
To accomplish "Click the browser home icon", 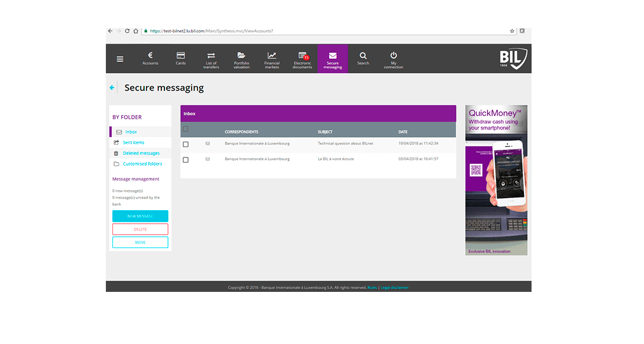I will tap(136, 31).
